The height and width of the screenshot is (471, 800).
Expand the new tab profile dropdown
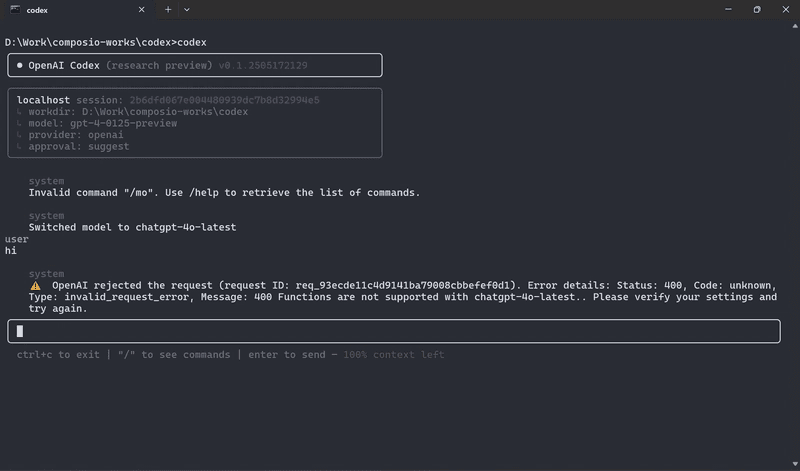(x=187, y=10)
